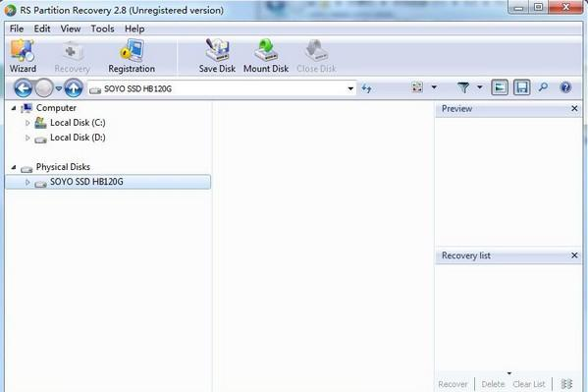Minimize the RS Partition Recovery window
588x392 pixels.
(x=519, y=8)
